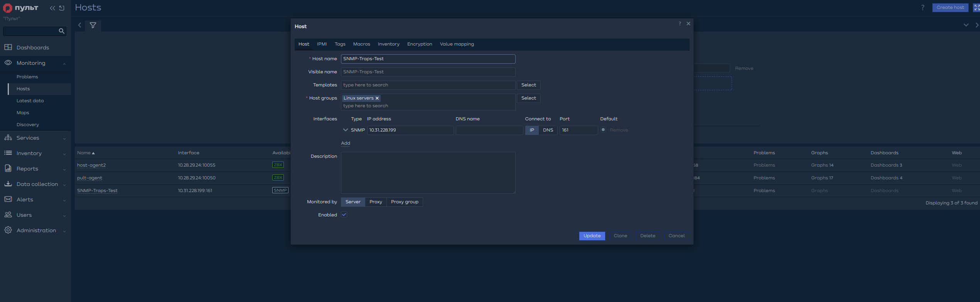Open the filter tabs dropdown chevron
This screenshot has width=980, height=302.
pos(966,25)
